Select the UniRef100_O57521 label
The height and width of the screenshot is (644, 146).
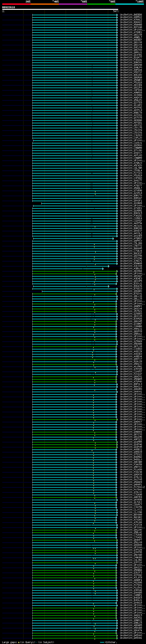[131, 311]
